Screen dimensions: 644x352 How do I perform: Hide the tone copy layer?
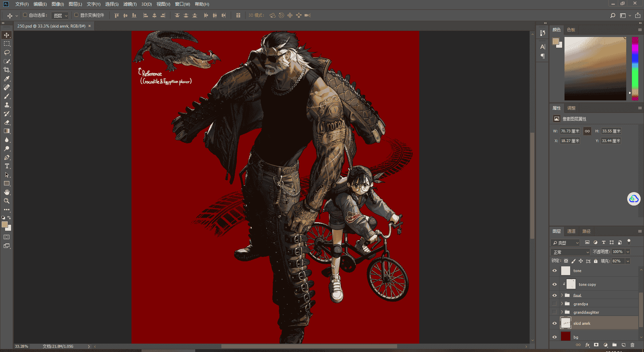tap(554, 284)
